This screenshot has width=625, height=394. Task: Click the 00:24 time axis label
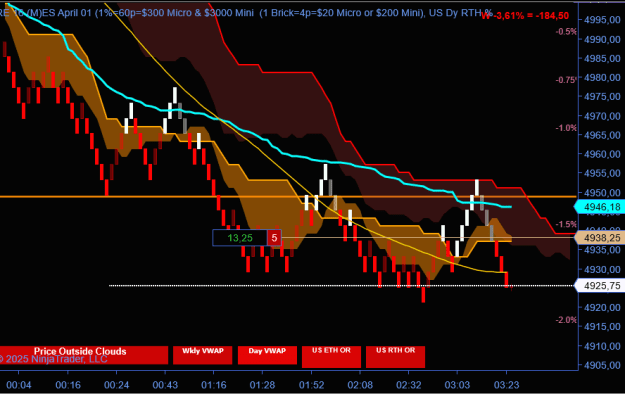click(x=116, y=385)
